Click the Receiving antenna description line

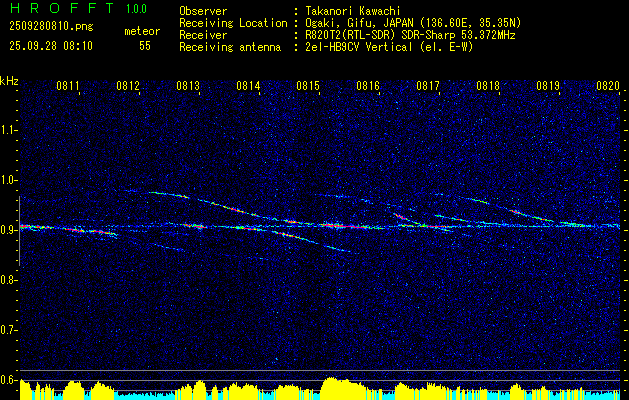click(326, 47)
